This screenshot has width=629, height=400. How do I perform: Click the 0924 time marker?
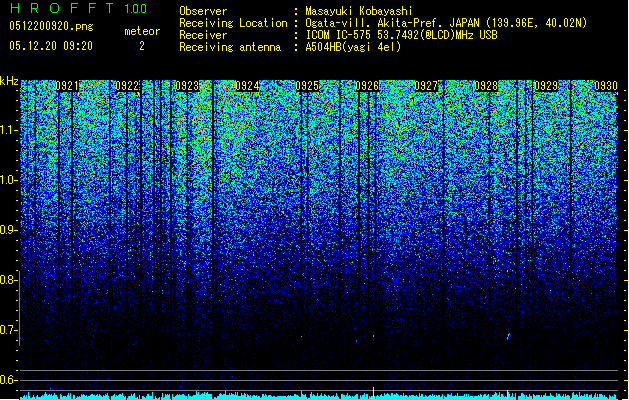tap(247, 86)
